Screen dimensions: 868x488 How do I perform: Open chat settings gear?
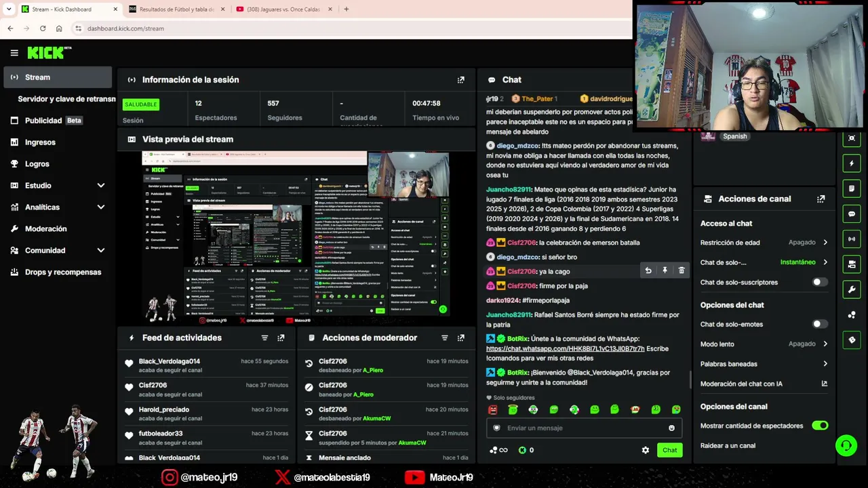tap(646, 450)
